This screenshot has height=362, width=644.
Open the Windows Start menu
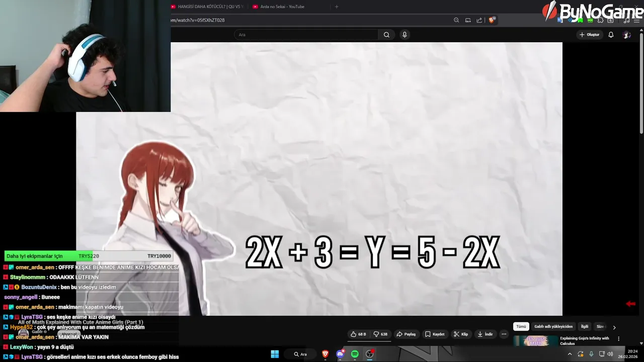click(275, 354)
